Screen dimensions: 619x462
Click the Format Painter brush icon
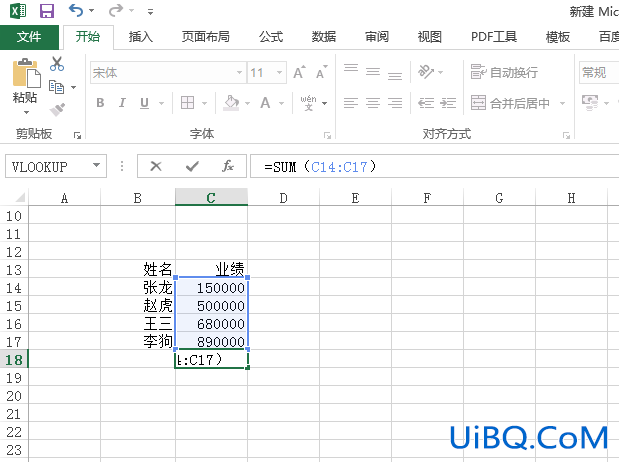[58, 109]
